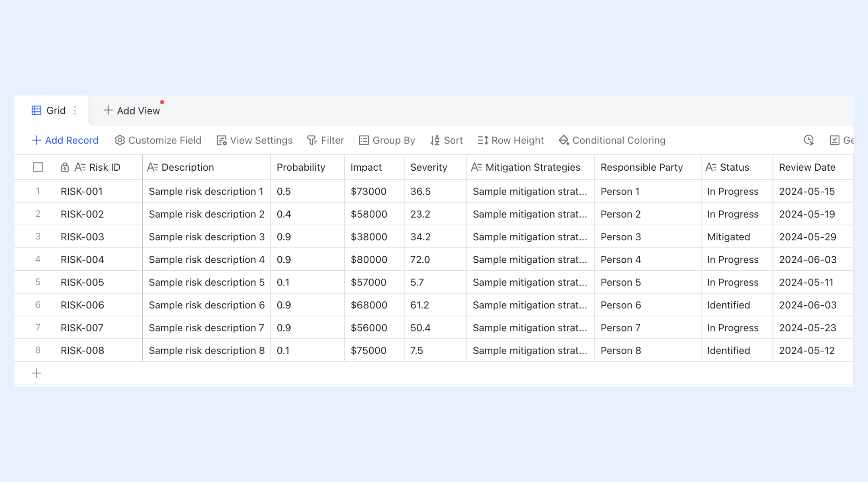The height and width of the screenshot is (482, 868).
Task: Click the mitigation strategy cell for RISK-003
Action: pyautogui.click(x=530, y=237)
